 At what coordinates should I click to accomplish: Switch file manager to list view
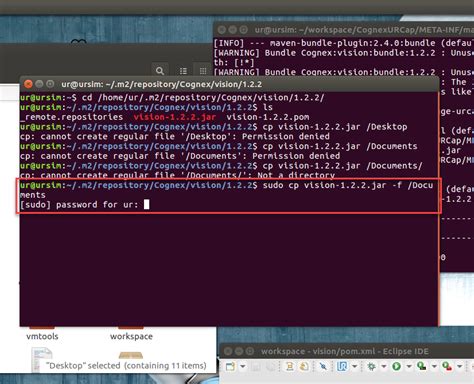[183, 71]
